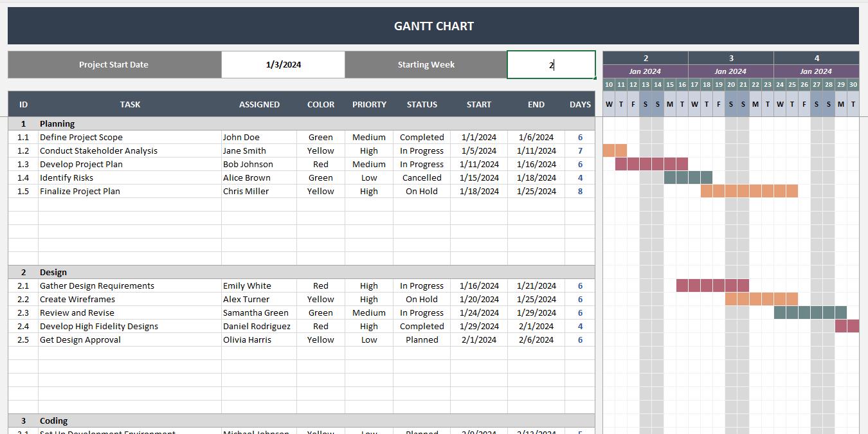Click day 30 in timeline header

pos(853,84)
